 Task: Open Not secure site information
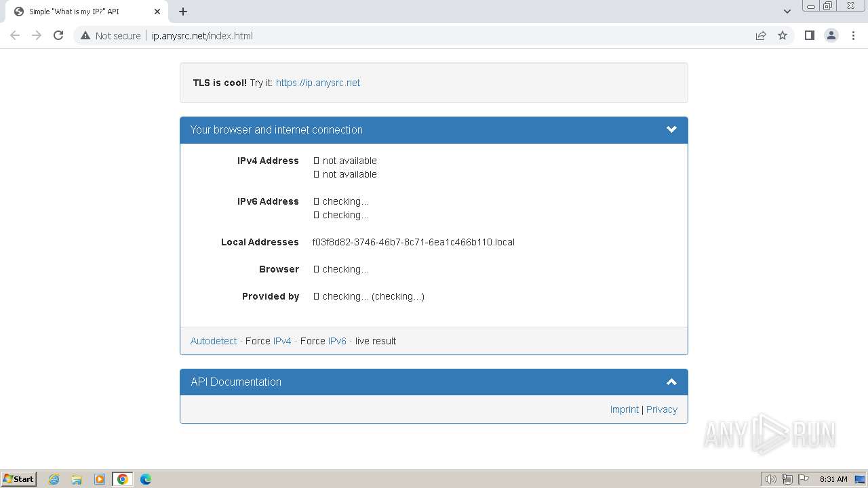(111, 36)
